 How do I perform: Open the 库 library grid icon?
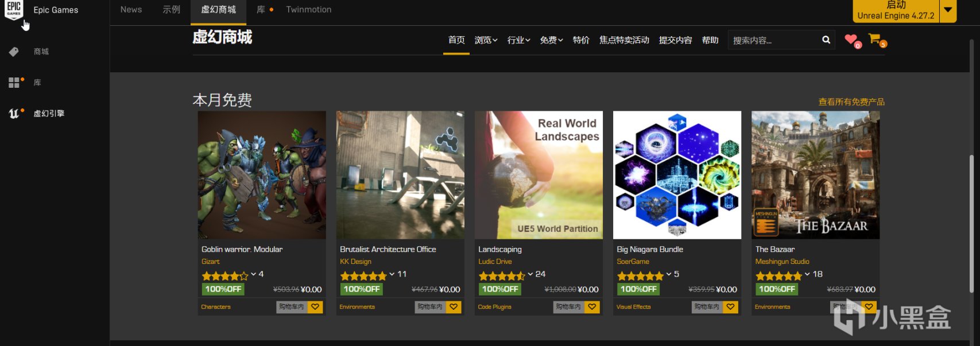[14, 83]
